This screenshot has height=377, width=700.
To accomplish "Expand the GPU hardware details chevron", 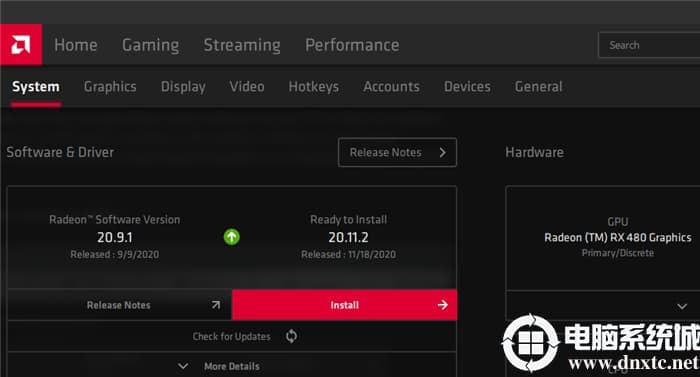I will pyautogui.click(x=682, y=306).
